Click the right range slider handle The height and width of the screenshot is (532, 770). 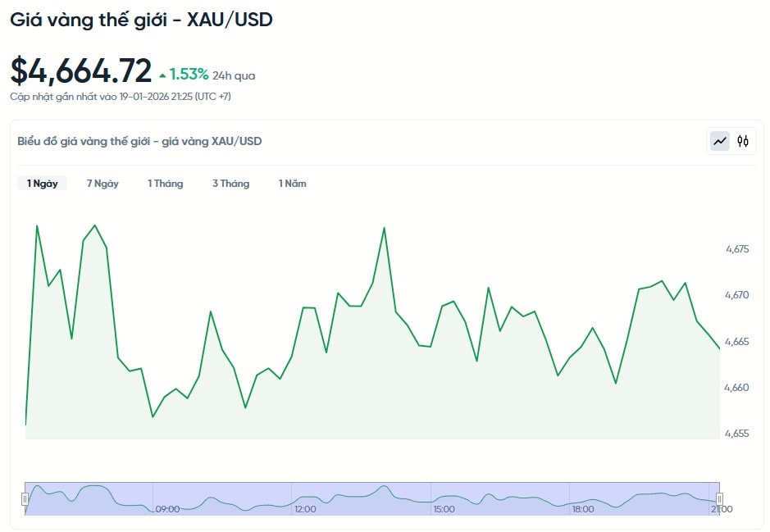click(x=719, y=498)
